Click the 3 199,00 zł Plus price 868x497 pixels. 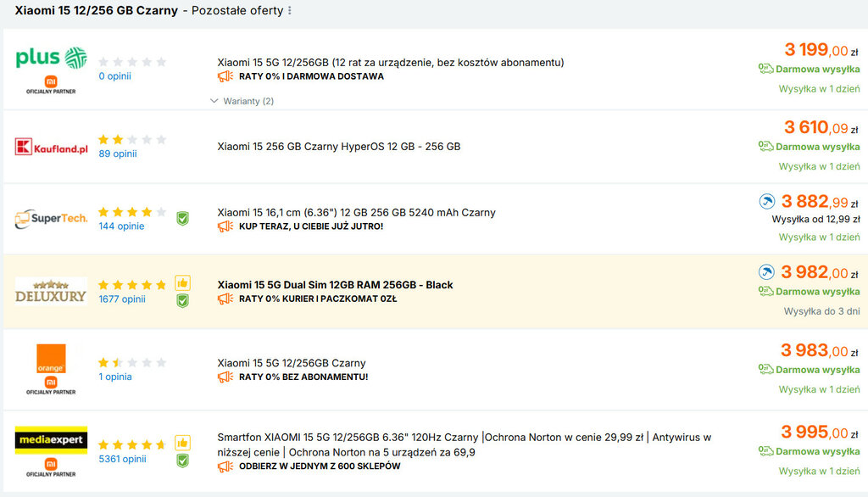click(x=815, y=50)
